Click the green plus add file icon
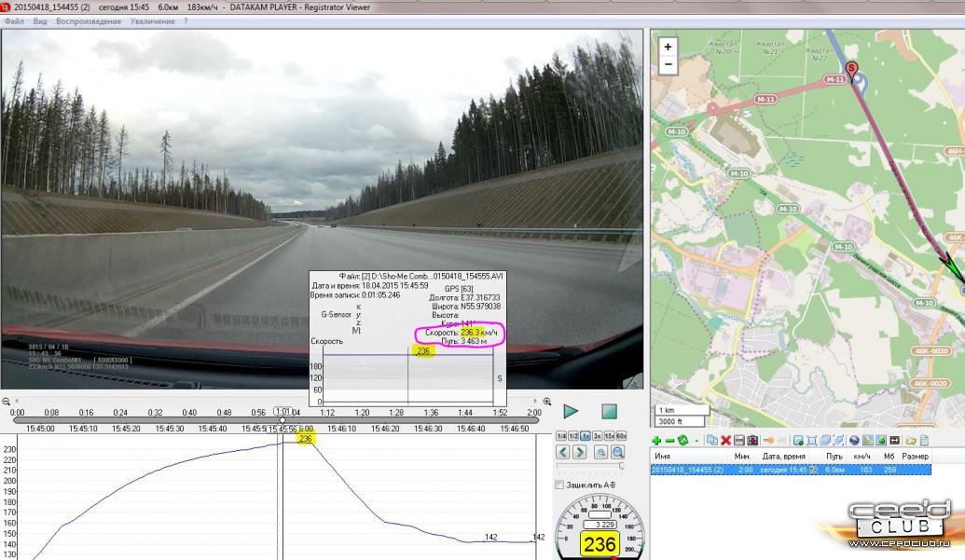The width and height of the screenshot is (965, 560). pyautogui.click(x=656, y=440)
